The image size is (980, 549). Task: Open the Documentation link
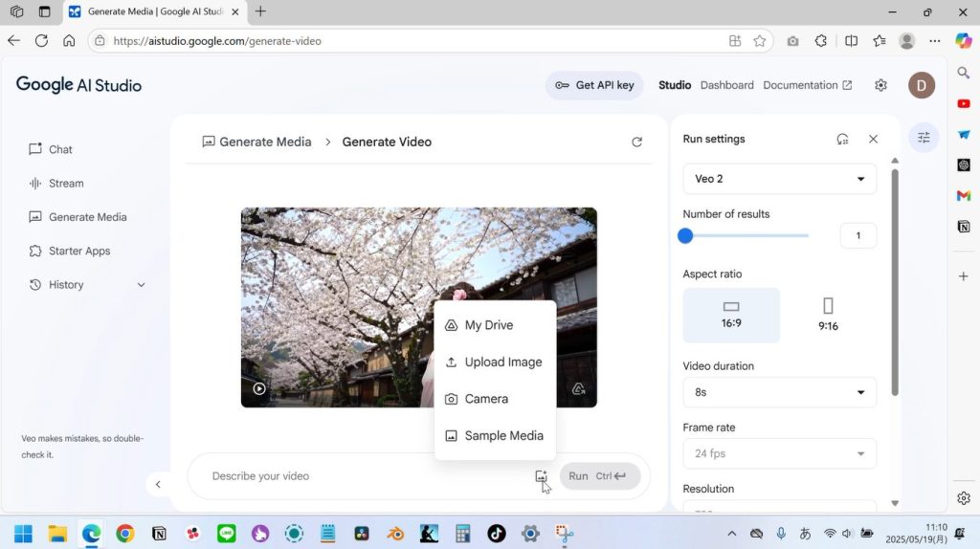(807, 85)
